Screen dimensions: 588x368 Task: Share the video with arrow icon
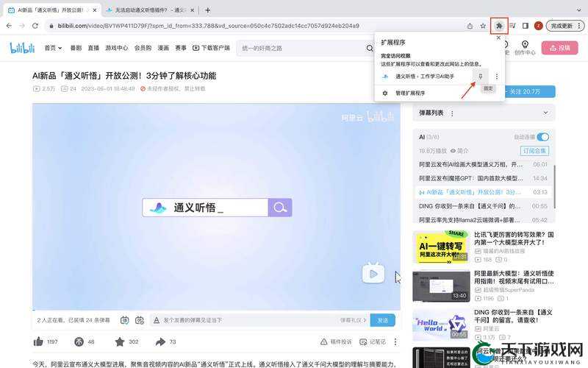point(160,342)
